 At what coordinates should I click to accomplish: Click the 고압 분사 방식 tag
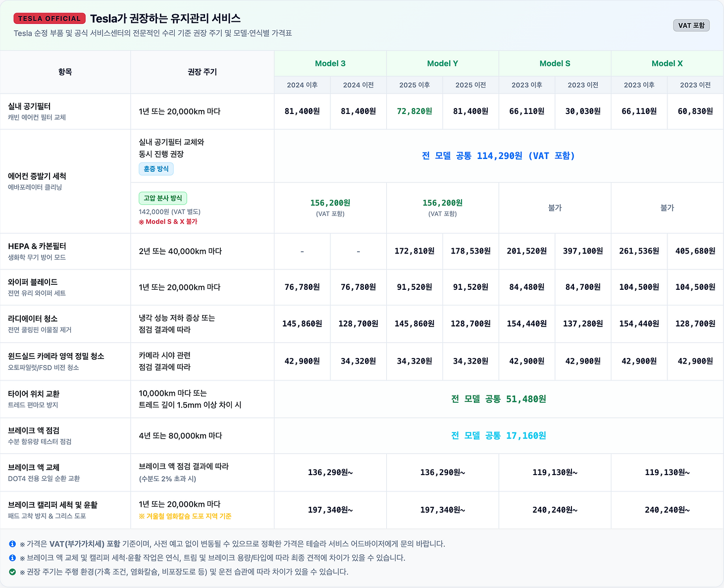(163, 198)
